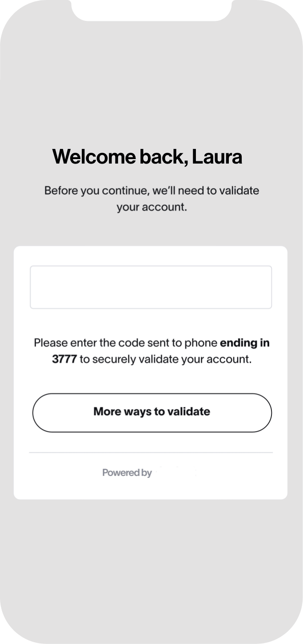This screenshot has width=303, height=644.
Task: Click the bold ending in 3777 text
Action: 160,351
